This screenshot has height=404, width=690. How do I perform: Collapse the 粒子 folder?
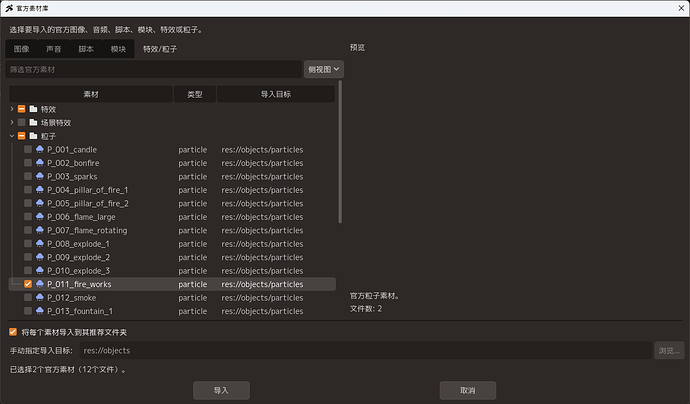pos(12,136)
